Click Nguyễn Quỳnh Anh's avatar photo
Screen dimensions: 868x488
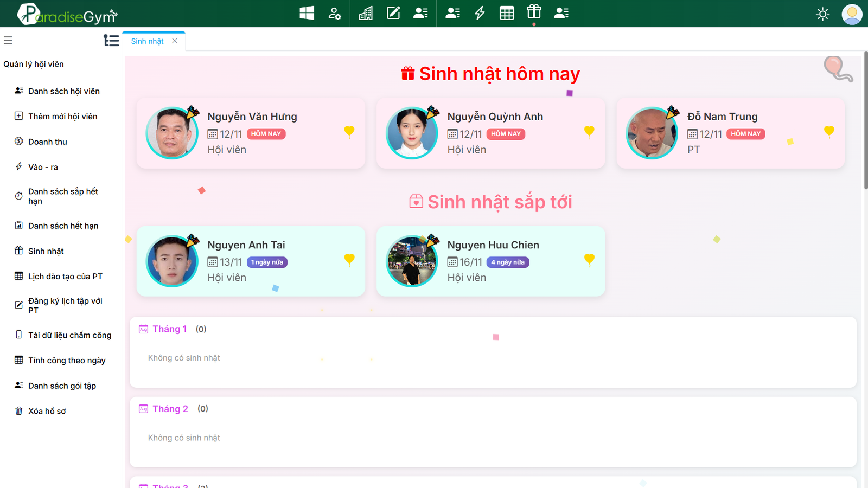(412, 133)
